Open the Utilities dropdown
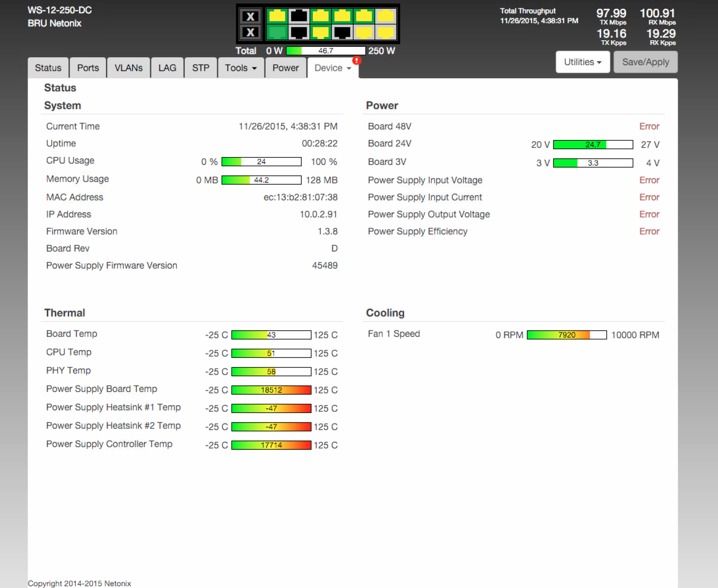The image size is (718, 588). (582, 62)
